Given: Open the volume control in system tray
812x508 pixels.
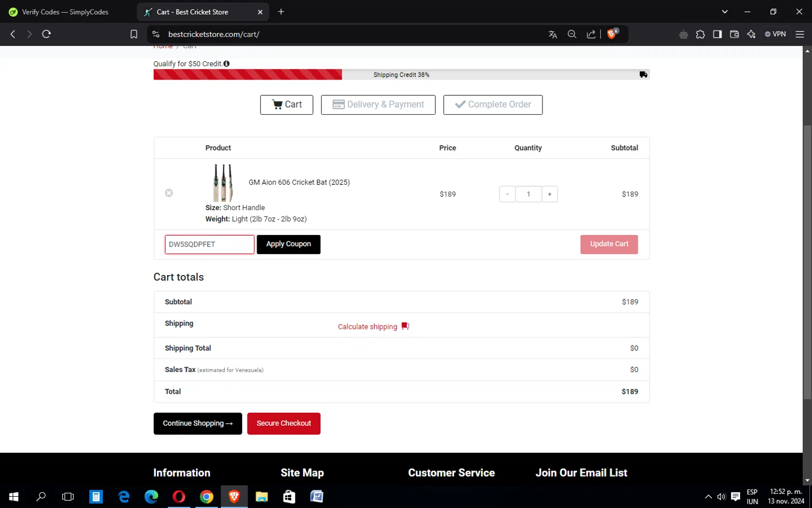Looking at the screenshot, I should coord(721,497).
